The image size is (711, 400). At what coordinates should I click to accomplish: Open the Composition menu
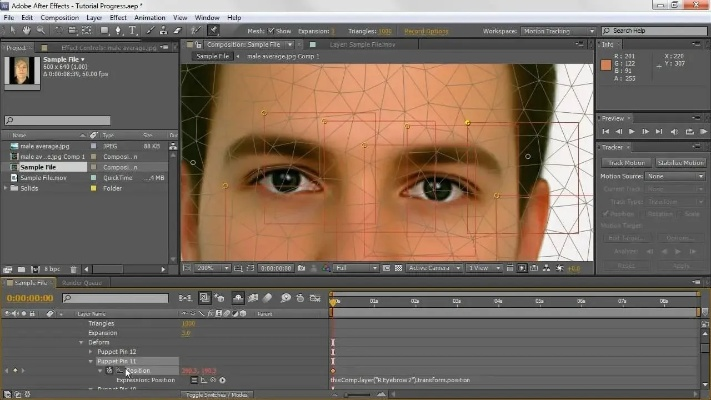coord(59,17)
